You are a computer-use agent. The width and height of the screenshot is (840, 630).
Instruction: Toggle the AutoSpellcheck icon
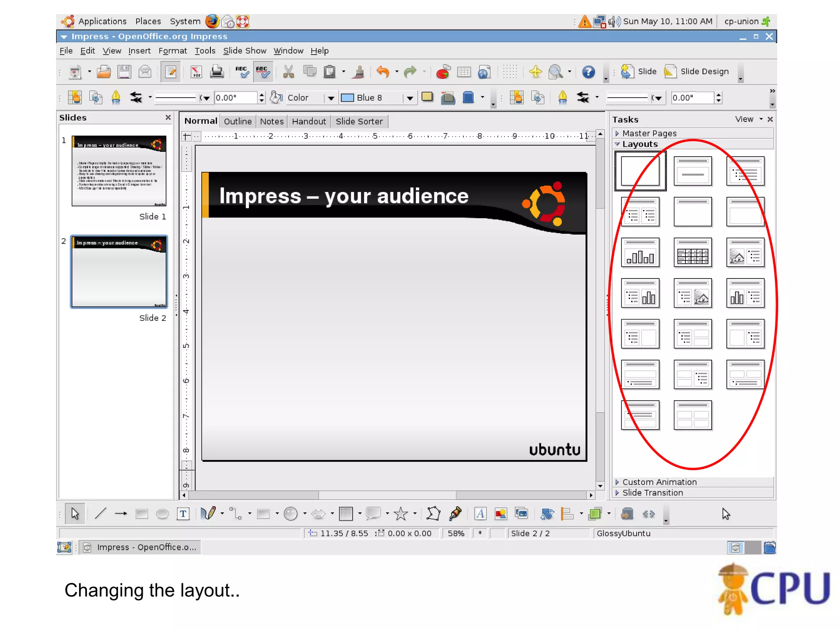click(x=262, y=72)
